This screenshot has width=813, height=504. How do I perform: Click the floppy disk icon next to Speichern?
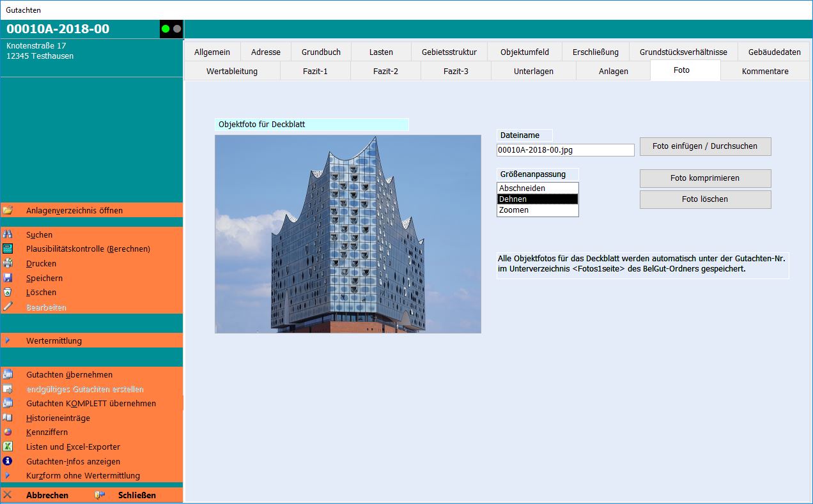[x=8, y=278]
